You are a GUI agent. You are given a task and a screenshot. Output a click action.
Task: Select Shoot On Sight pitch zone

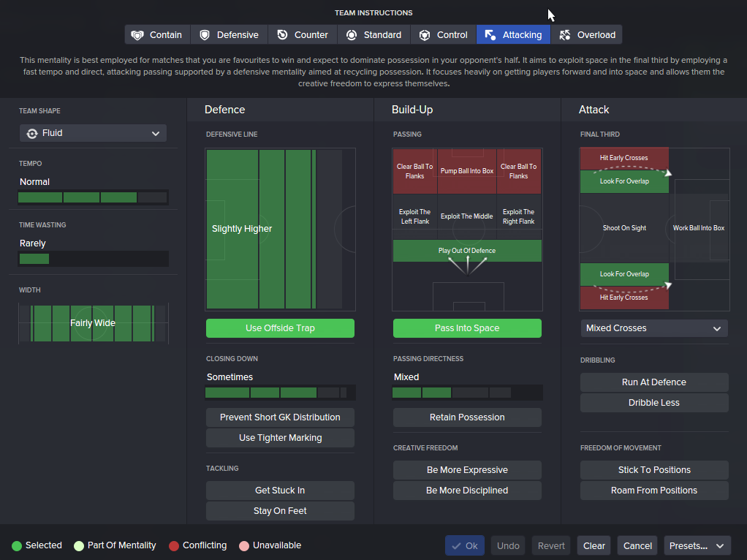624,228
